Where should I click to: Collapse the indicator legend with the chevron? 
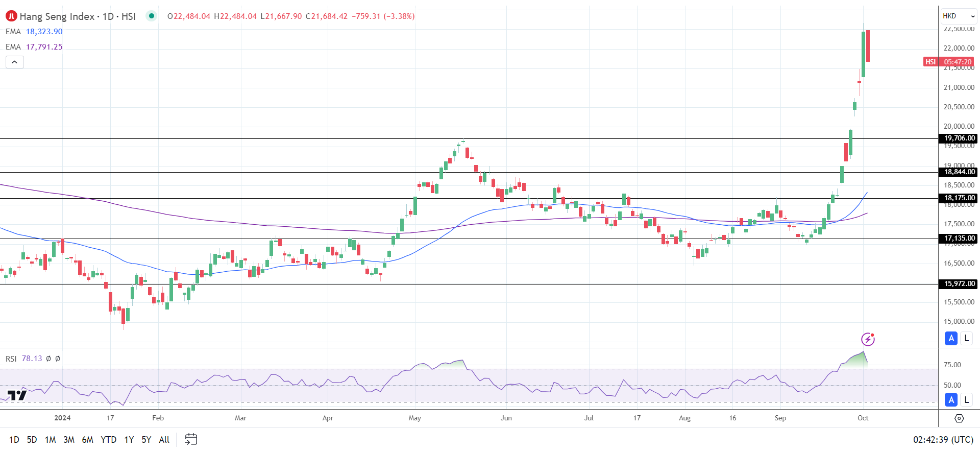click(15, 62)
